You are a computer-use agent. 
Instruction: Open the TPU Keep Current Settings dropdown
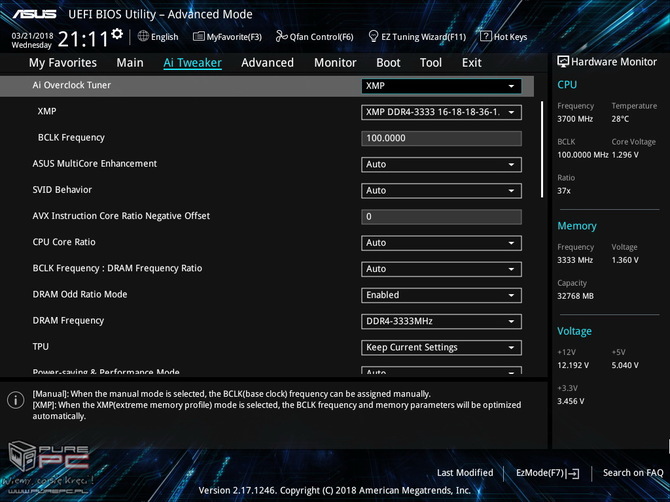click(441, 347)
